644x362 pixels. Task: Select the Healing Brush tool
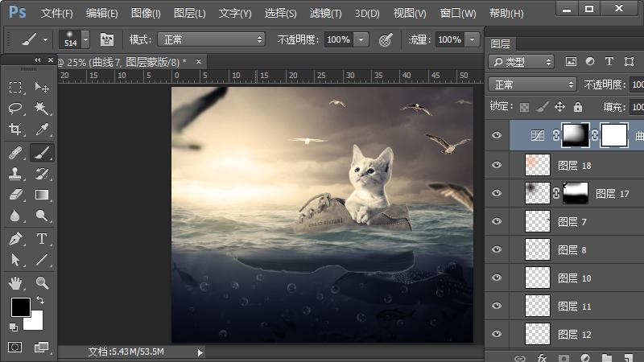coord(15,153)
